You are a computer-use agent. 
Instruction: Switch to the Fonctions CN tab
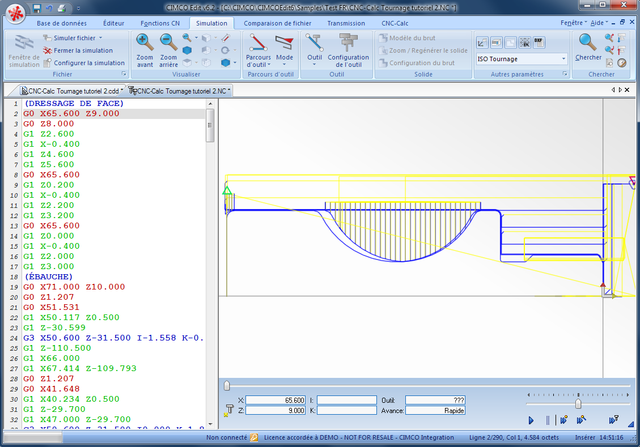160,23
